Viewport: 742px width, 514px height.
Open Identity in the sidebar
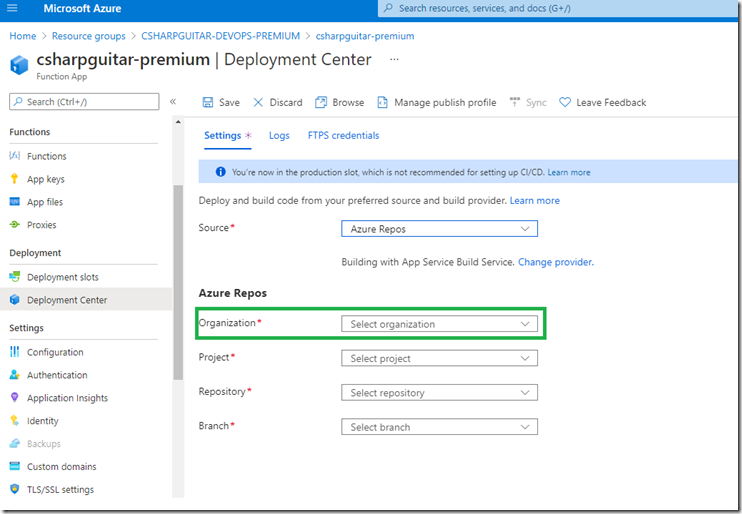(43, 421)
